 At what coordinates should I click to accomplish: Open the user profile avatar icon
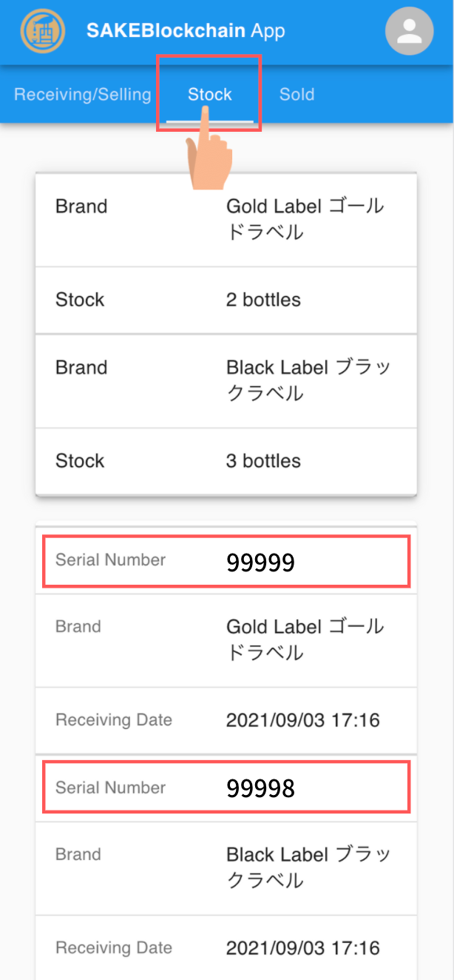(x=409, y=31)
